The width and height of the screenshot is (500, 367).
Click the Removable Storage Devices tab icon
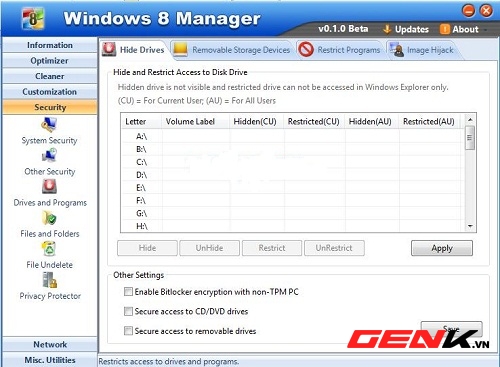click(180, 49)
